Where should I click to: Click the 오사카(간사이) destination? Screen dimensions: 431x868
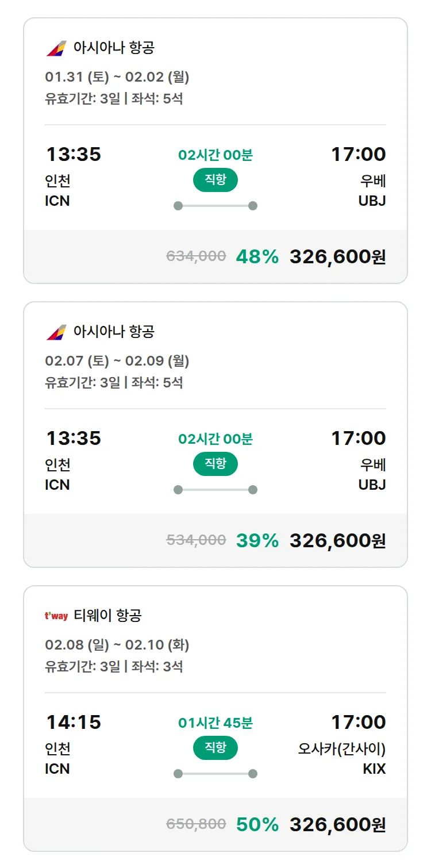tap(342, 749)
